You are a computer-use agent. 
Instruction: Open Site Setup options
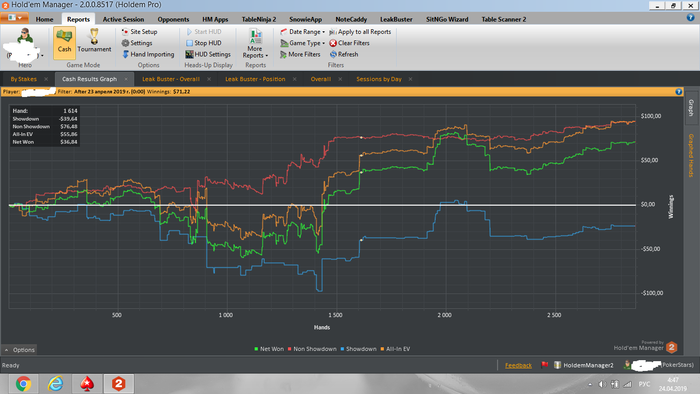click(139, 32)
